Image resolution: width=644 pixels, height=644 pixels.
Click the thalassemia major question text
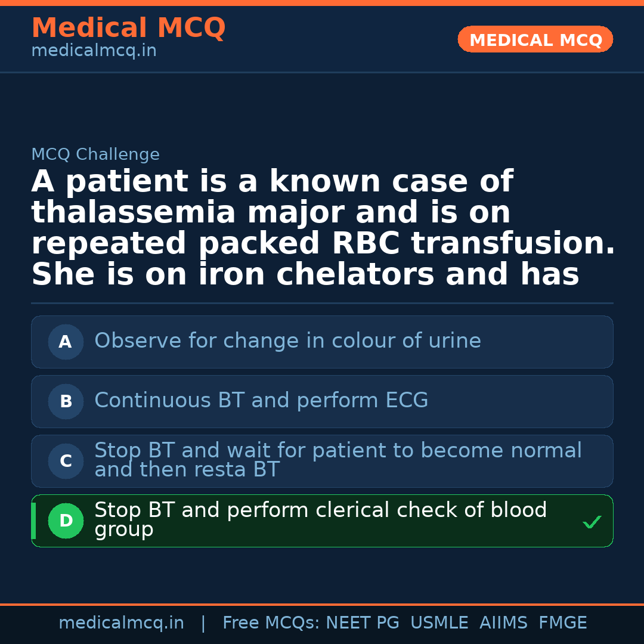(x=322, y=228)
